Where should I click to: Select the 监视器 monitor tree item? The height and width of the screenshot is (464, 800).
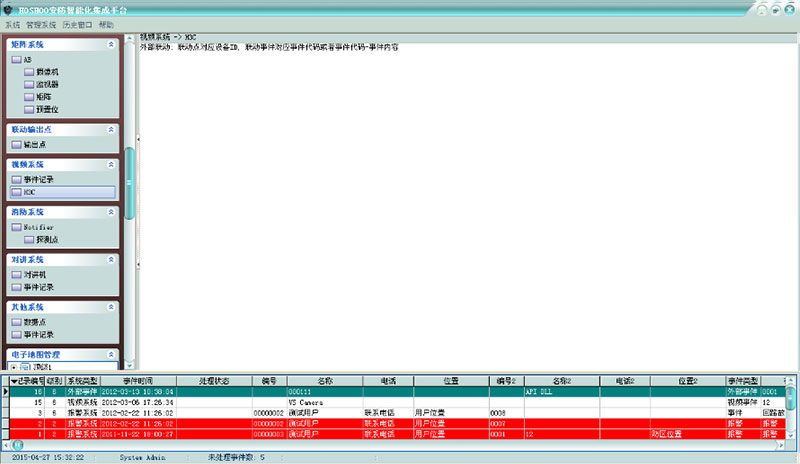[x=46, y=85]
